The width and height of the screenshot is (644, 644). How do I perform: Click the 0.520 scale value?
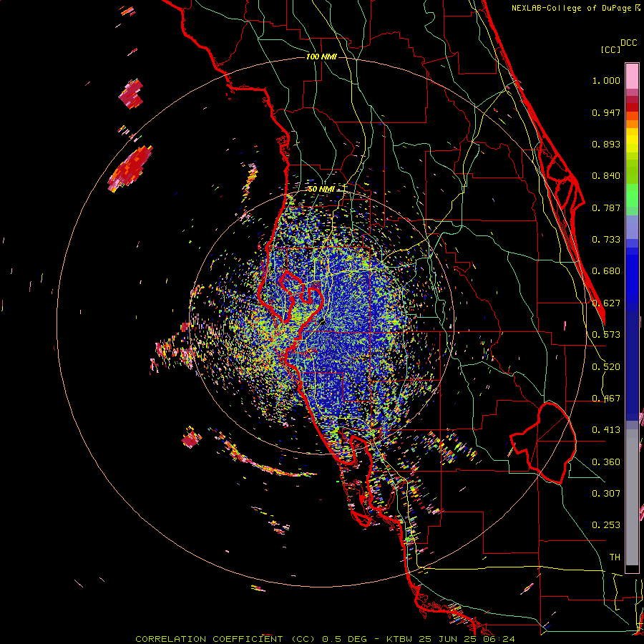tap(606, 367)
